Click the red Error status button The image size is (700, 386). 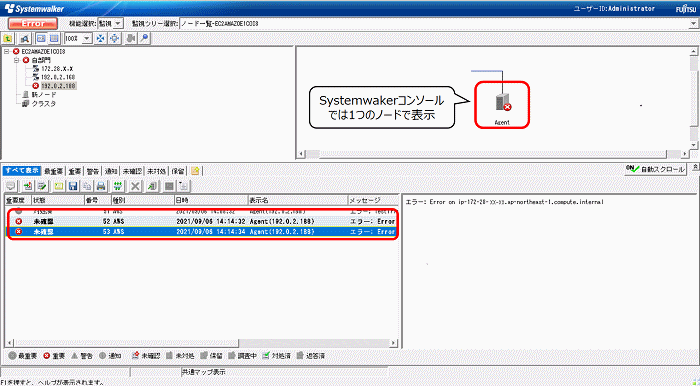(33, 24)
